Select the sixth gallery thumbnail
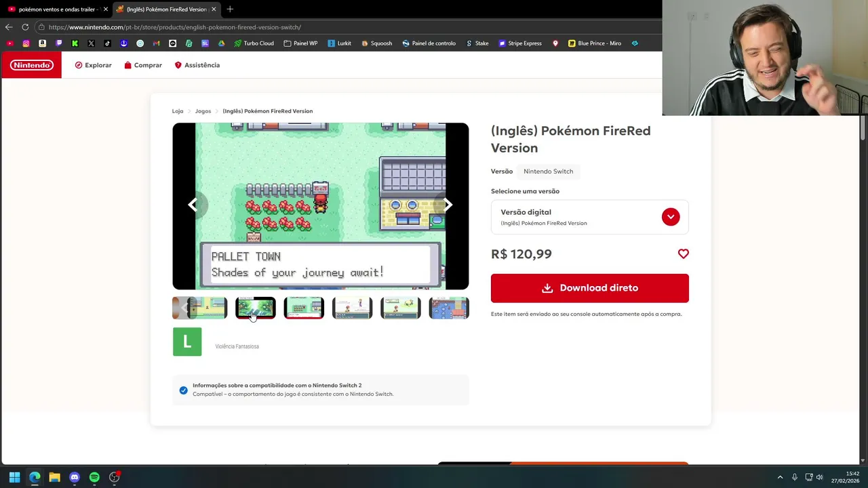 tap(449, 308)
